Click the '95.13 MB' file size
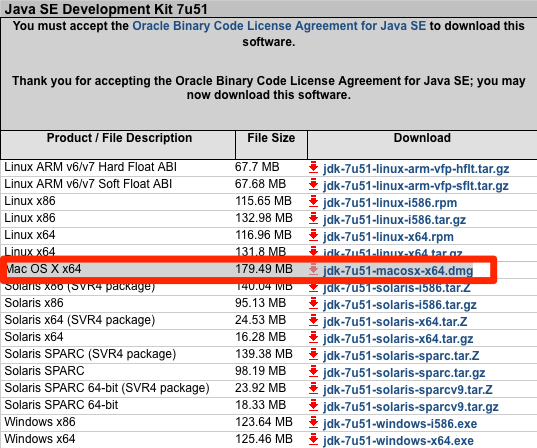This screenshot has height=448, width=537. (260, 303)
